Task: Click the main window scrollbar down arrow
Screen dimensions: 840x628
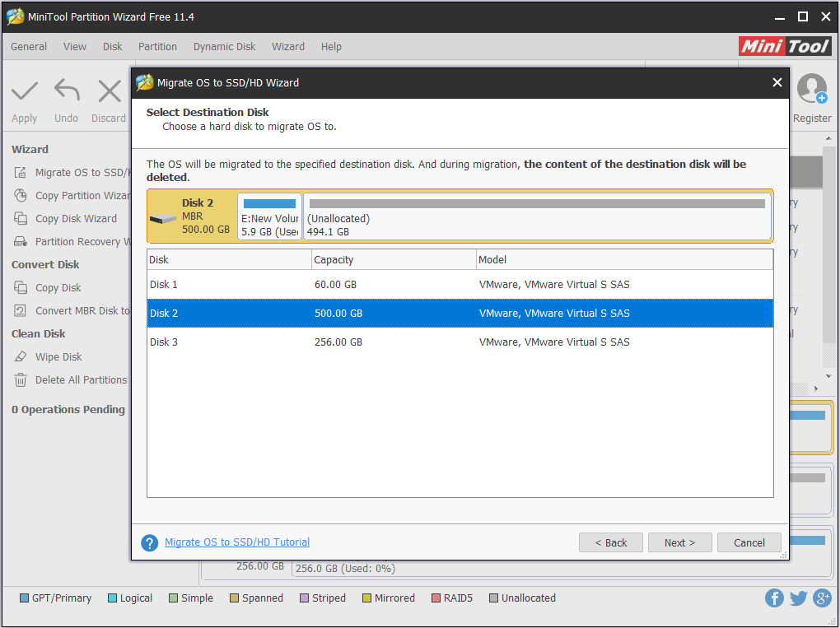Action: pyautogui.click(x=828, y=376)
